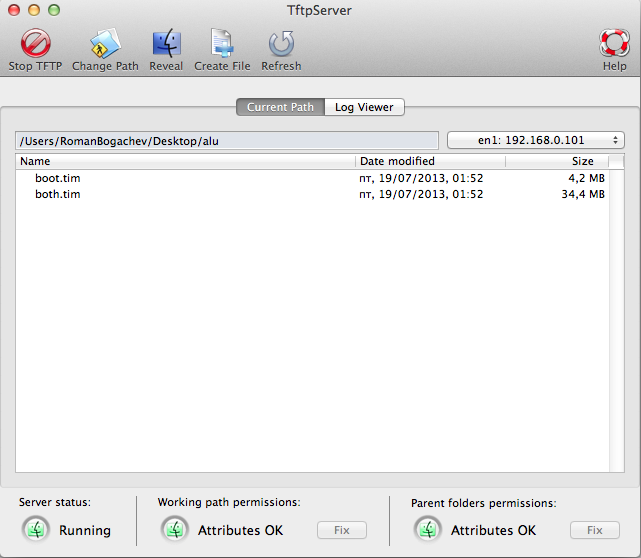Refresh the file listing
This screenshot has height=558, width=641.
coord(281,50)
